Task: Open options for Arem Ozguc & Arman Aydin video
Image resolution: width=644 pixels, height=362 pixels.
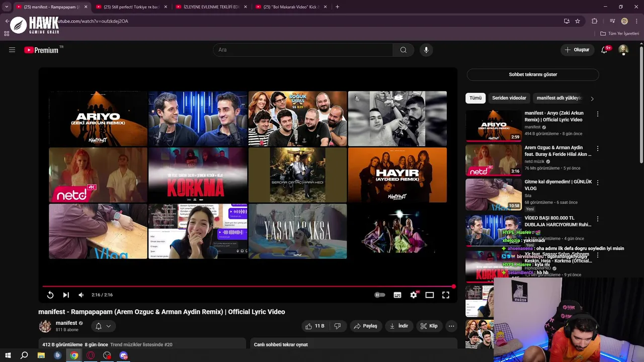Action: [598, 149]
